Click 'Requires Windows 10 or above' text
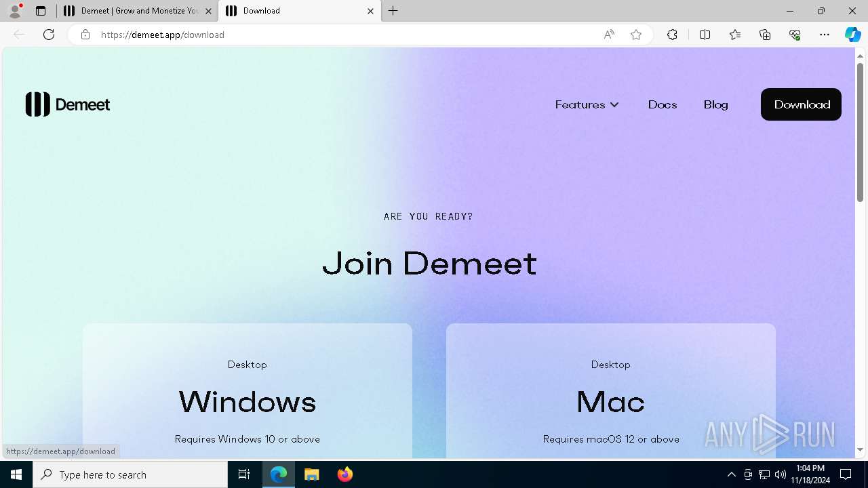Viewport: 868px width, 488px height. tap(248, 439)
